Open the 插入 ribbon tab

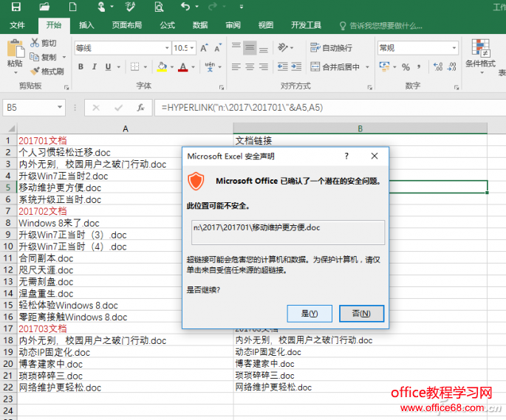pyautogui.click(x=86, y=25)
